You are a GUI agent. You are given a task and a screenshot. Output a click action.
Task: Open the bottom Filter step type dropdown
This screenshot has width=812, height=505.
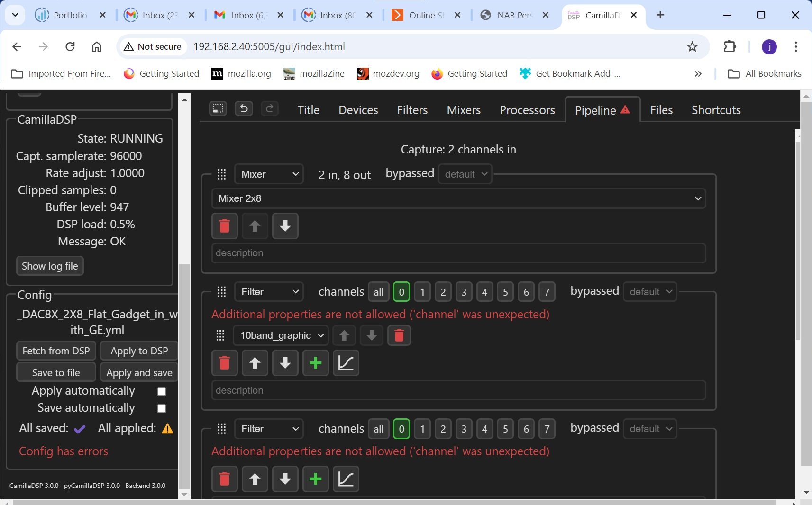[269, 429]
